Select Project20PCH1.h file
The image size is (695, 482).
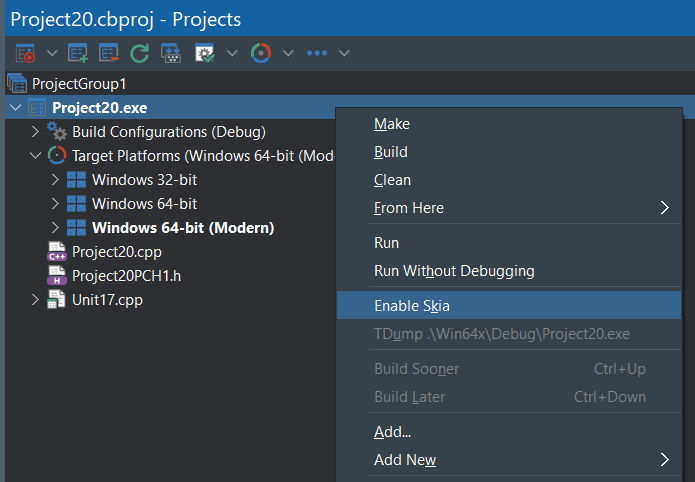(x=126, y=276)
